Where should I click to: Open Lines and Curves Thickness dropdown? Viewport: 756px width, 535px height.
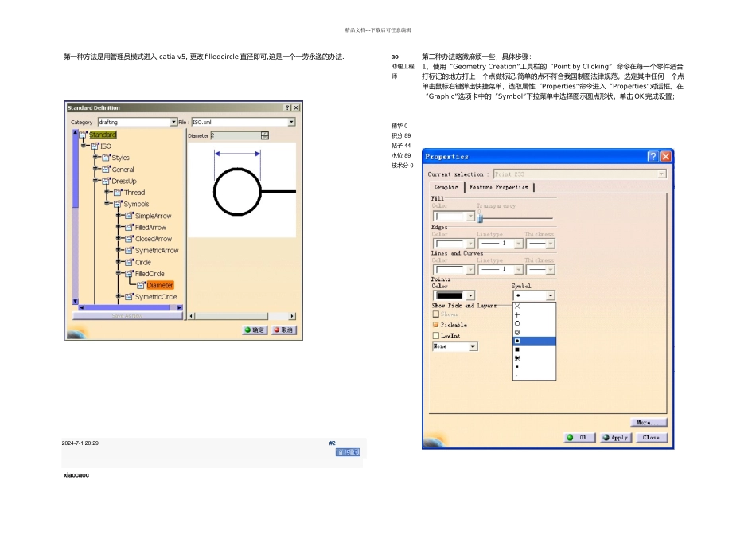(550, 270)
